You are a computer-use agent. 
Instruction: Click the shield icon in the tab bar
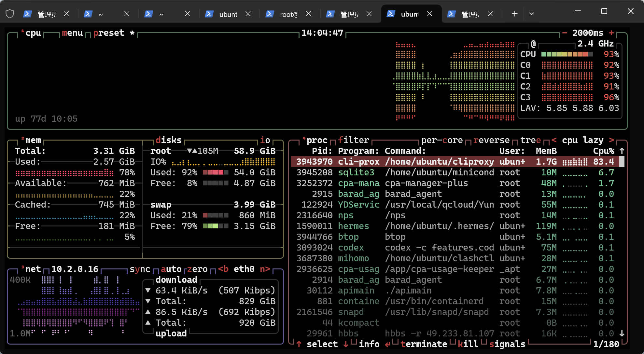pyautogui.click(x=10, y=14)
